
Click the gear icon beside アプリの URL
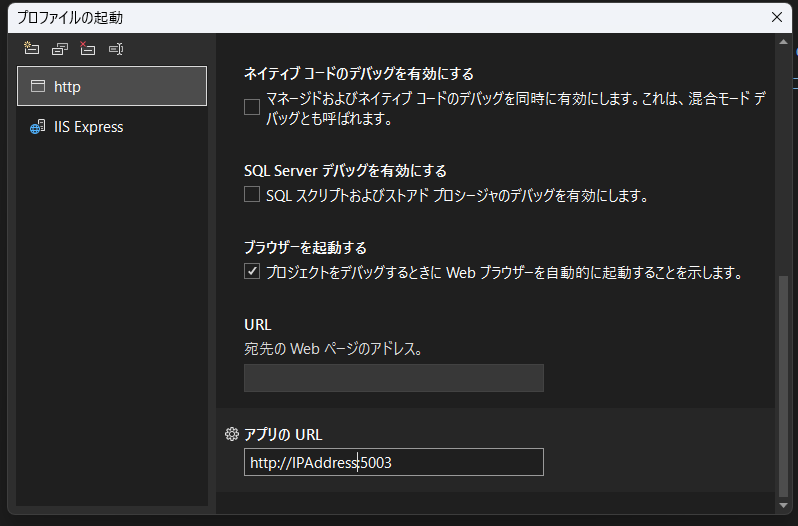232,434
